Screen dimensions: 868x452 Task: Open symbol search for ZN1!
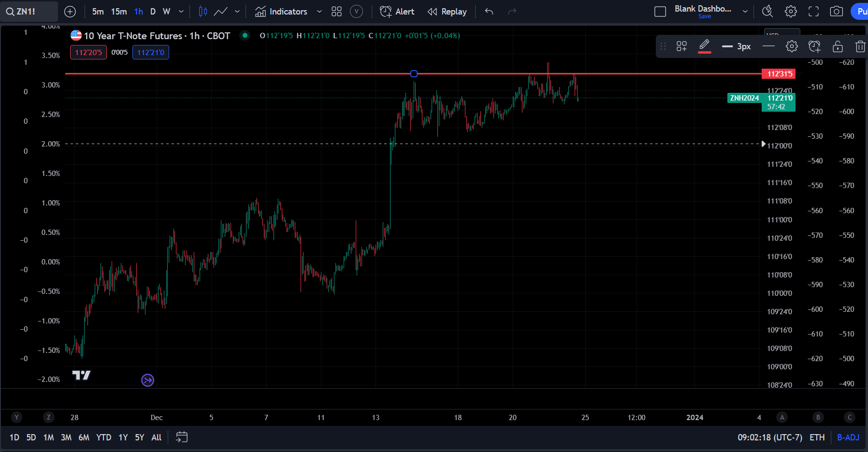29,12
